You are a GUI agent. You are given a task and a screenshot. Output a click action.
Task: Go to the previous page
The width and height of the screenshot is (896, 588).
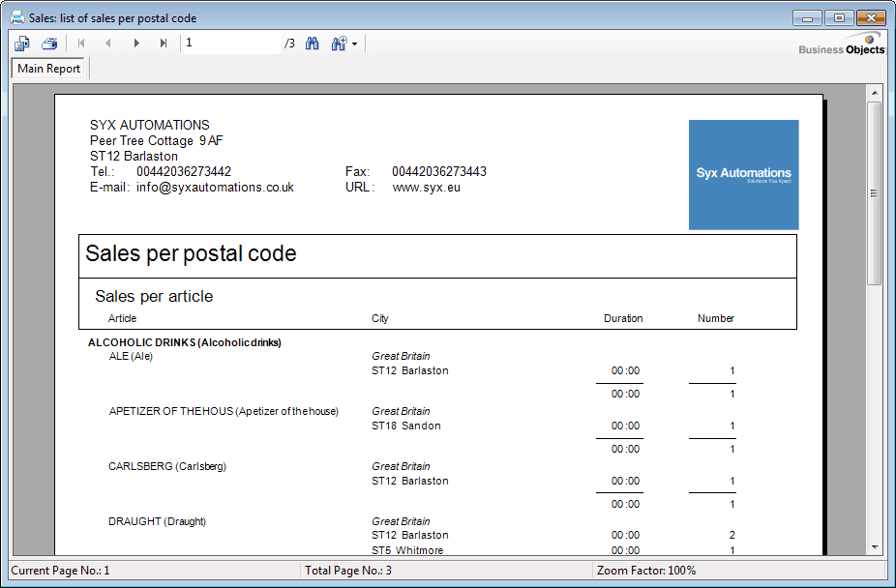point(108,44)
